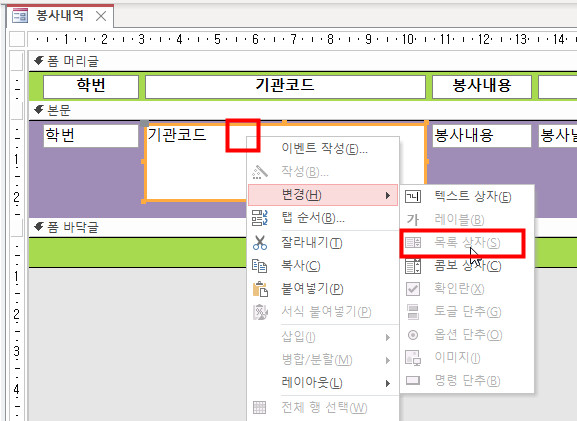
Task: Click the text box icon in 변경 submenu
Action: [x=413, y=197]
